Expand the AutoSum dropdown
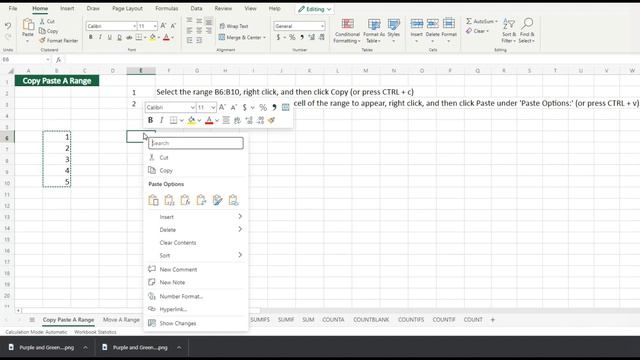640x360 pixels. 496,21
